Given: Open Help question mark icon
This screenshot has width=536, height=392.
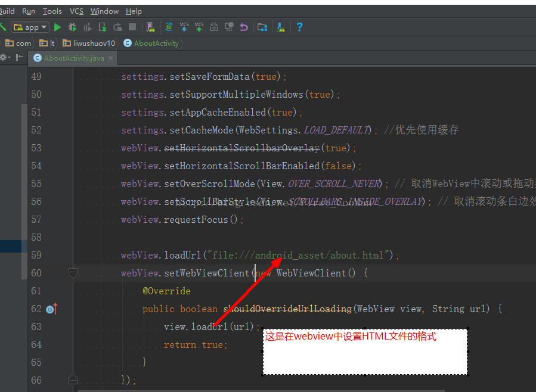Looking at the screenshot, I should tap(299, 27).
